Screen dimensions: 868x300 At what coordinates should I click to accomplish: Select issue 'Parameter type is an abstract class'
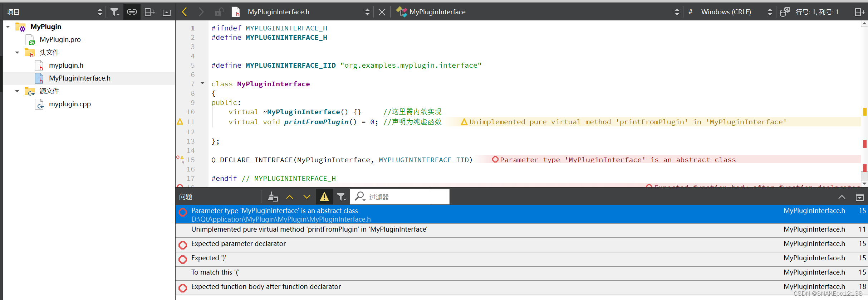[x=521, y=215]
